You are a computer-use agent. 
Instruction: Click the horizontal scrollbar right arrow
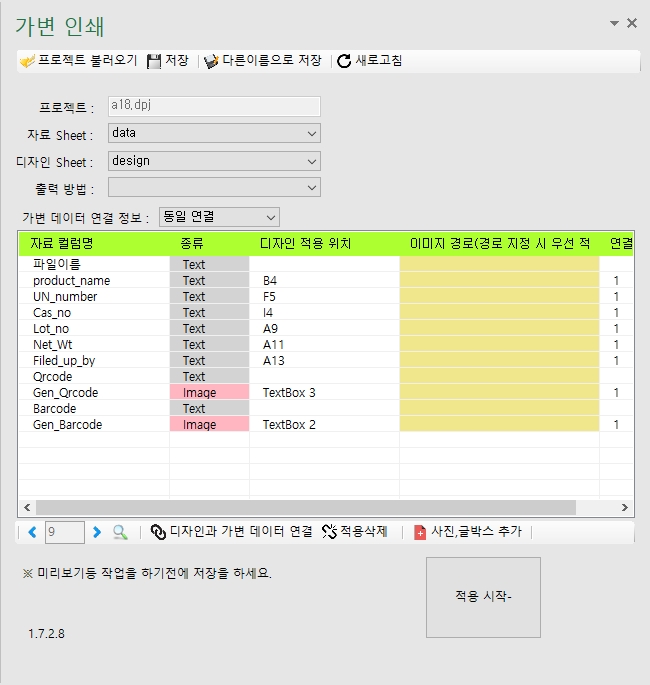(625, 508)
